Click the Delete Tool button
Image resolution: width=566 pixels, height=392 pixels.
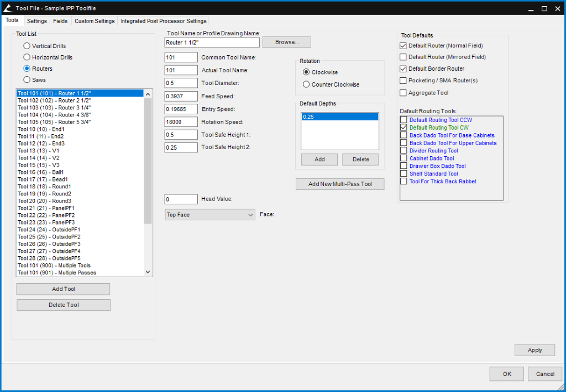tap(64, 305)
